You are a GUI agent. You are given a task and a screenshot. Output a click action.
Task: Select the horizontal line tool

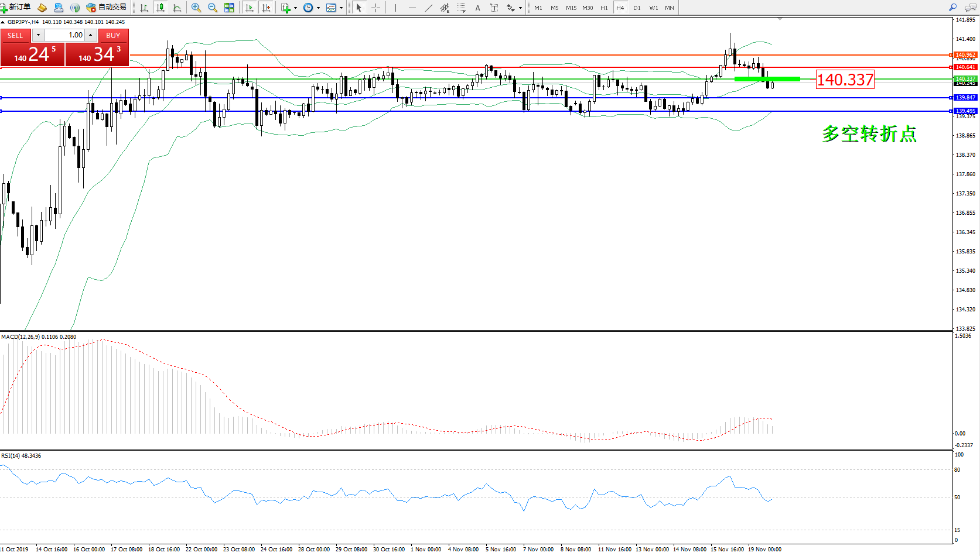click(x=412, y=8)
